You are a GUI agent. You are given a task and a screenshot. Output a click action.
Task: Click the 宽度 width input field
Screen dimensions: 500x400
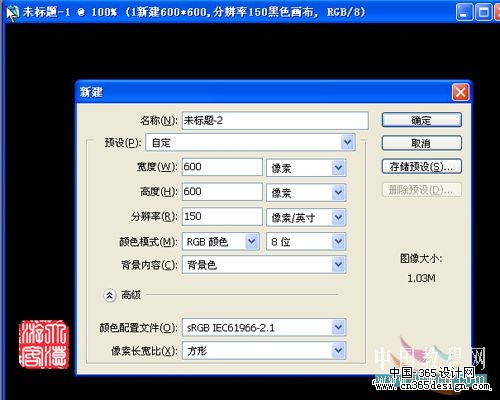[222, 167]
